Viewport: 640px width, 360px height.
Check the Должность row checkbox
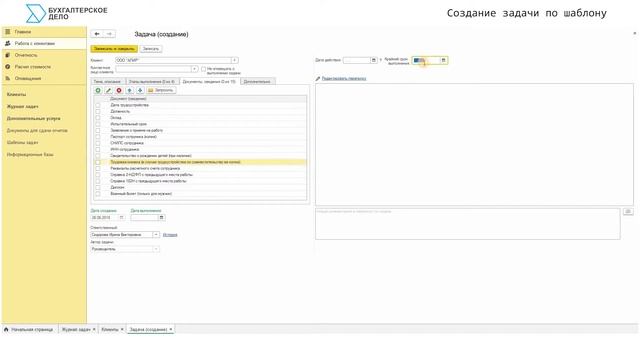(x=98, y=111)
